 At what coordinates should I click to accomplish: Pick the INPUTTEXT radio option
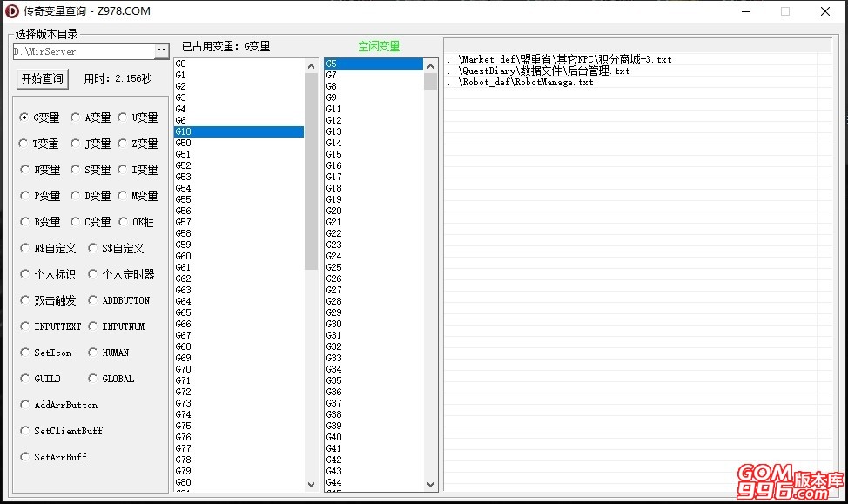(x=50, y=326)
